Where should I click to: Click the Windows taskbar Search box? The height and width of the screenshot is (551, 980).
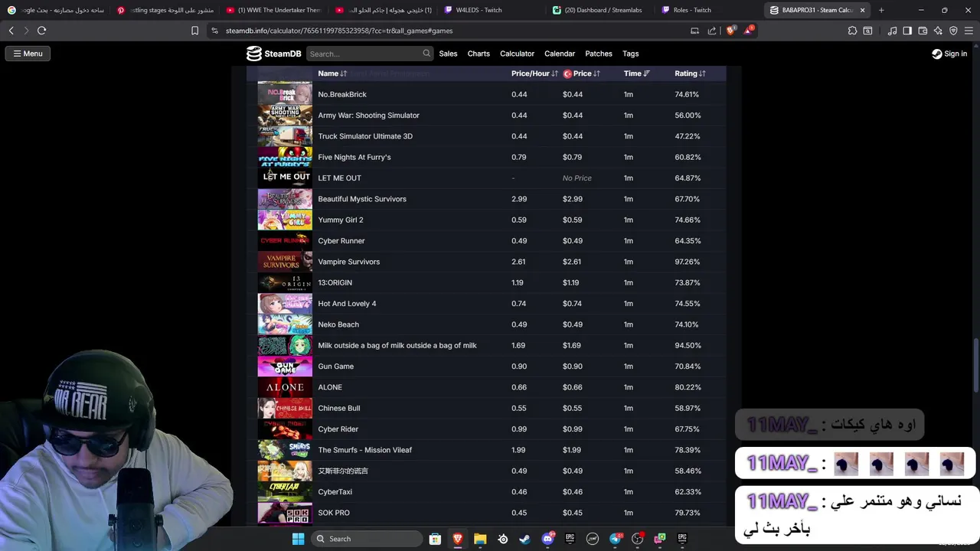coord(367,539)
